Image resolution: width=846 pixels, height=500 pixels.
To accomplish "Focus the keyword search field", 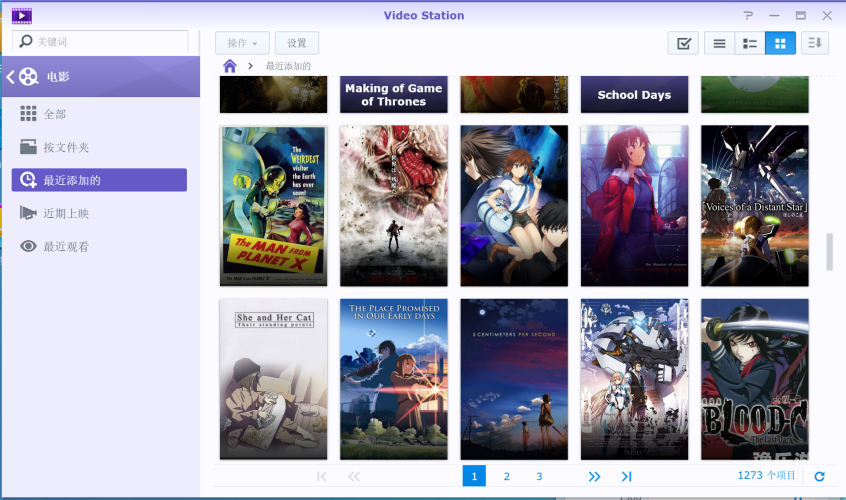I will 100,42.
